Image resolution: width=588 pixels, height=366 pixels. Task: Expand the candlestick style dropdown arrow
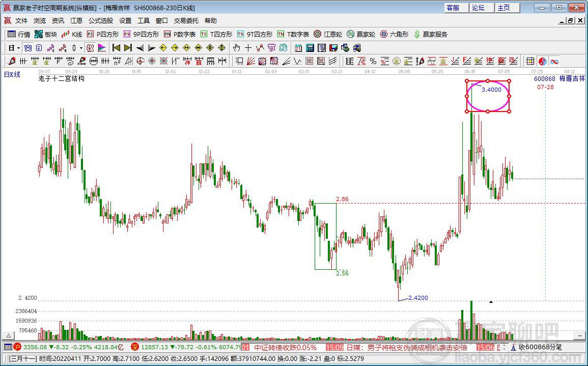pyautogui.click(x=81, y=48)
